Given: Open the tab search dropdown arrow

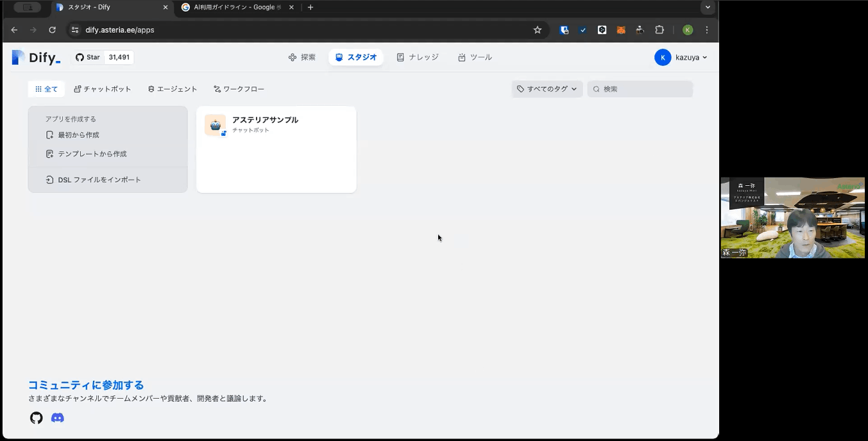Looking at the screenshot, I should [708, 8].
